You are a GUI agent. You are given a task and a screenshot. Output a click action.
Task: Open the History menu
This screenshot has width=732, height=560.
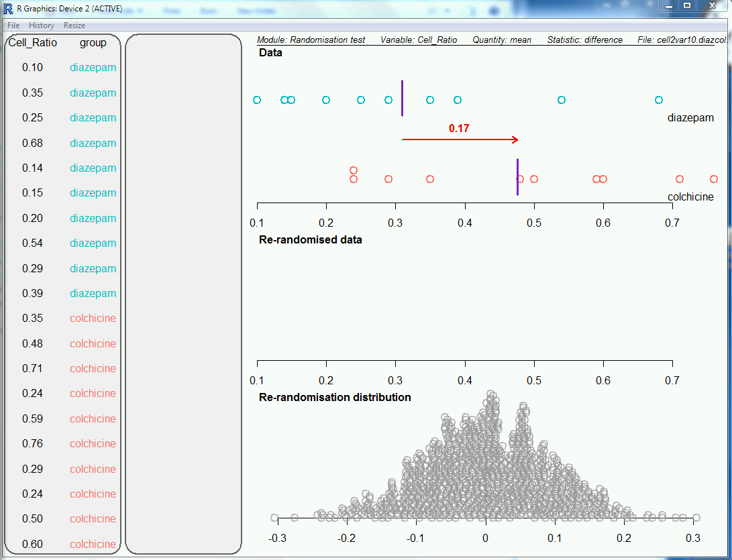42,25
